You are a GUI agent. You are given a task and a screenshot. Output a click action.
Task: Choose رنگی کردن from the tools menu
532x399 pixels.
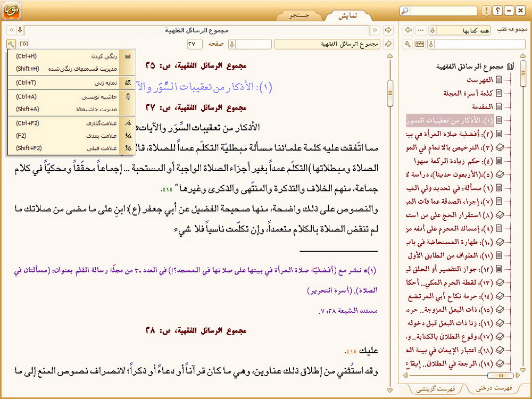(x=72, y=56)
